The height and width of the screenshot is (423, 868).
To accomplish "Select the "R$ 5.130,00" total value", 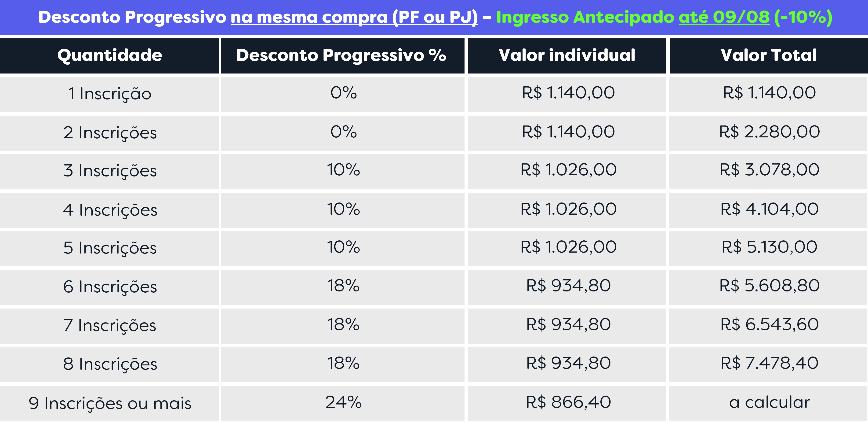I will point(769,247).
